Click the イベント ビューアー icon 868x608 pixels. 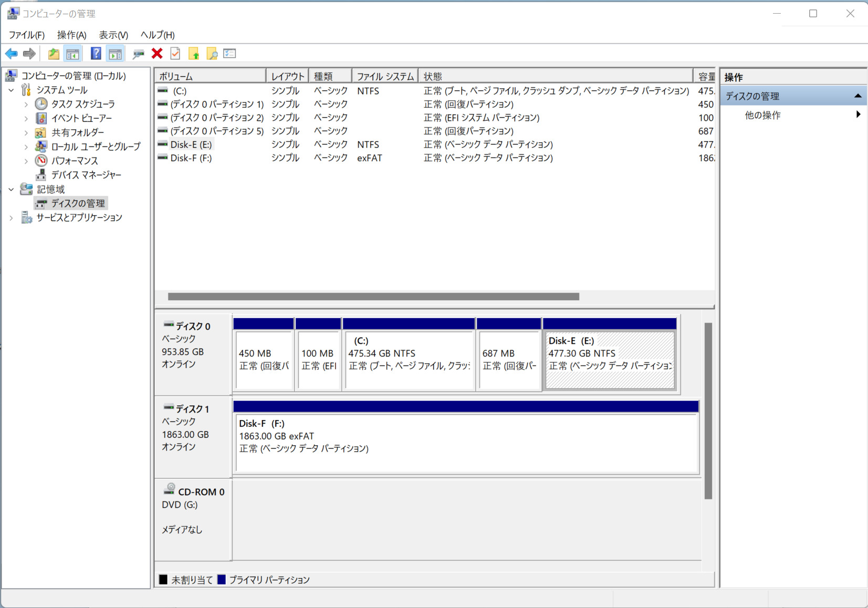coord(41,118)
